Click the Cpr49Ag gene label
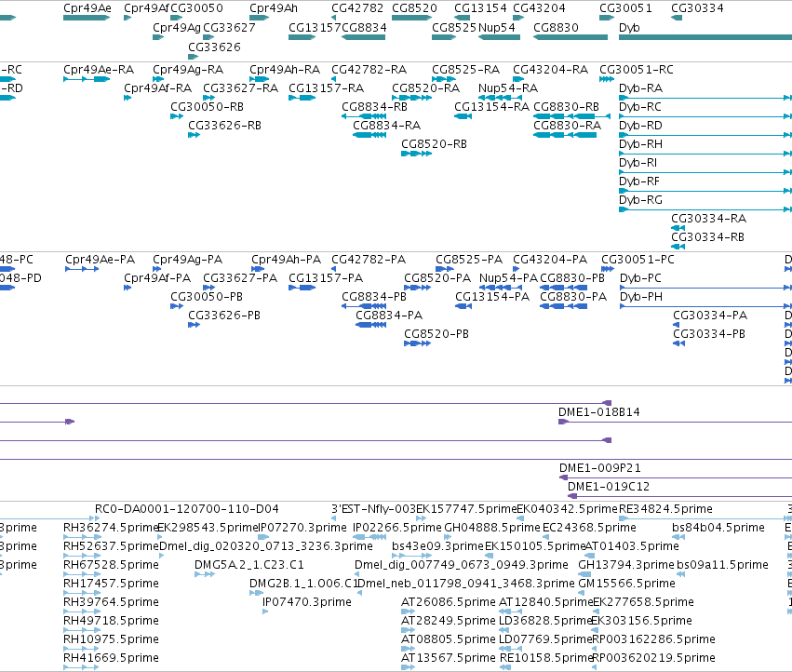Viewport: 792px width, 672px height. 177,28
